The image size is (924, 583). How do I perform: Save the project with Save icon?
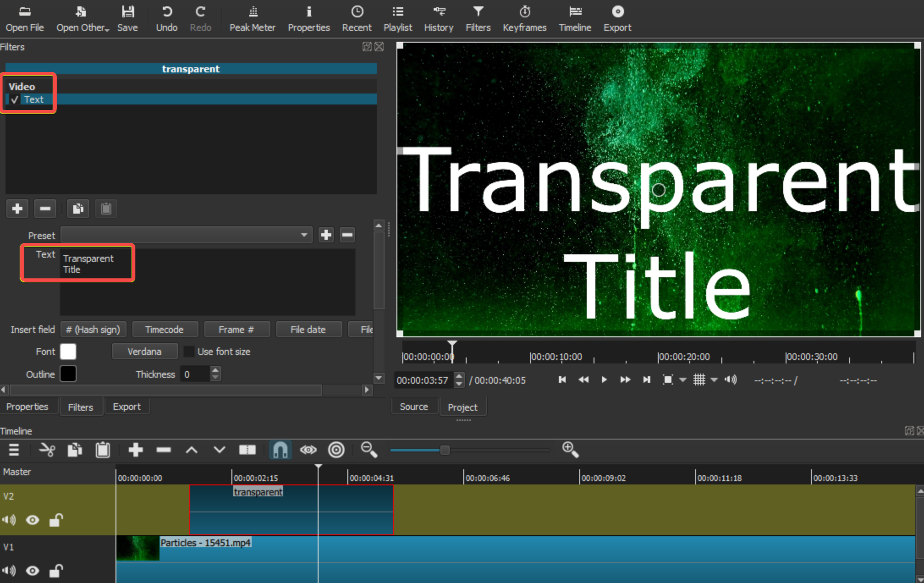[x=127, y=19]
